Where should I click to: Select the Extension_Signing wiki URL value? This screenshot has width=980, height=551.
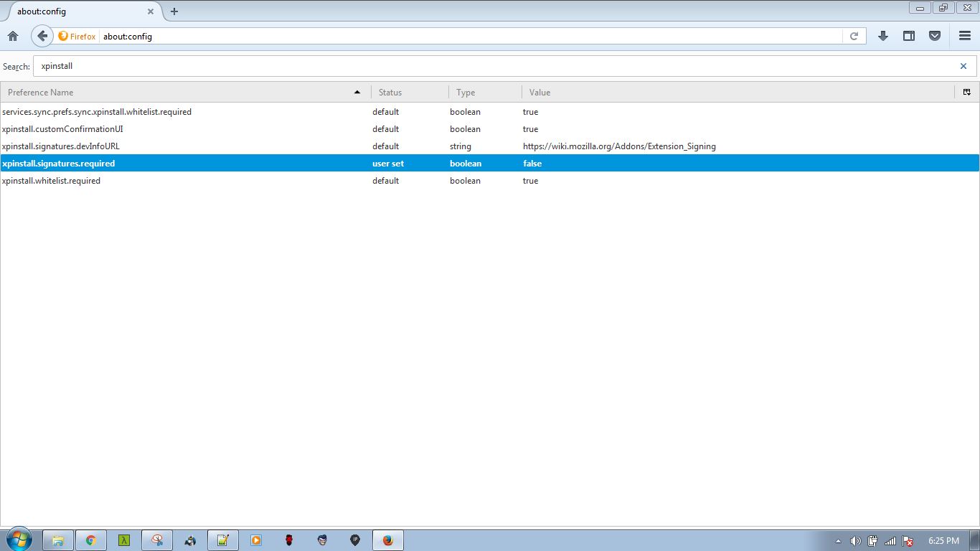pyautogui.click(x=618, y=146)
